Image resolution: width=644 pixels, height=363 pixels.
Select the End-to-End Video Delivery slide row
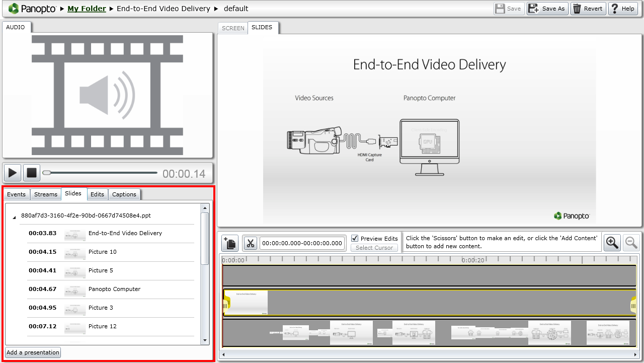click(111, 233)
